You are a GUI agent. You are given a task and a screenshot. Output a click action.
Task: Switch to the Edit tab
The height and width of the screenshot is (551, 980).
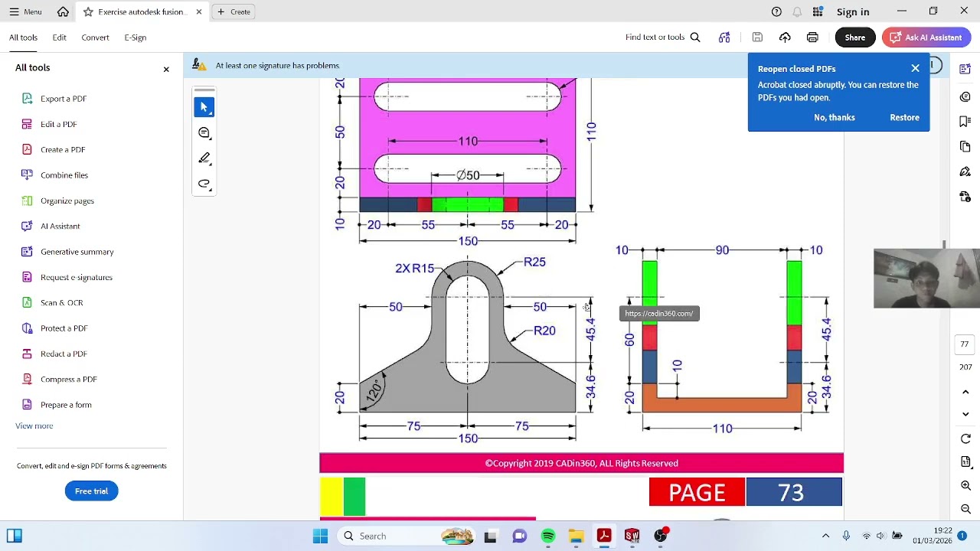pos(59,37)
